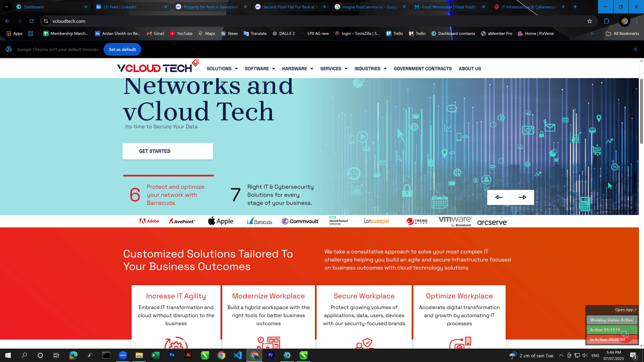Expand the SOLUTIONS menu

(x=222, y=69)
